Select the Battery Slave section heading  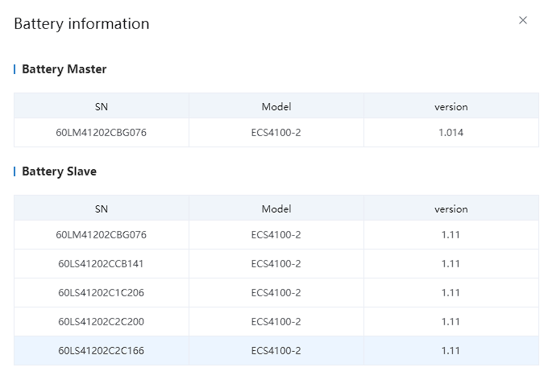point(59,171)
